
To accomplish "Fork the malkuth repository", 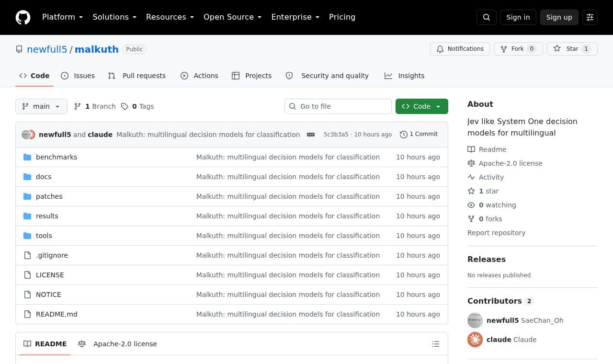I will pos(518,49).
